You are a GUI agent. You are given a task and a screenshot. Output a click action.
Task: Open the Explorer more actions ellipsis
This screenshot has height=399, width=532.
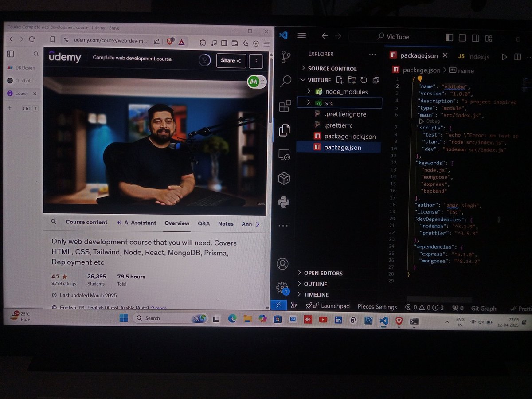click(x=372, y=54)
